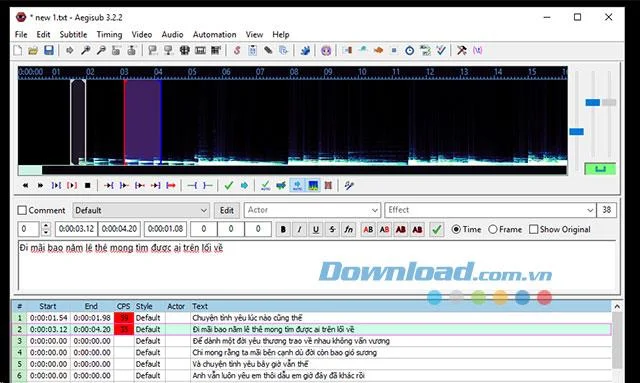The height and width of the screenshot is (383, 640).
Task: Toggle green link vertical zoom and volume button
Action: point(600,169)
